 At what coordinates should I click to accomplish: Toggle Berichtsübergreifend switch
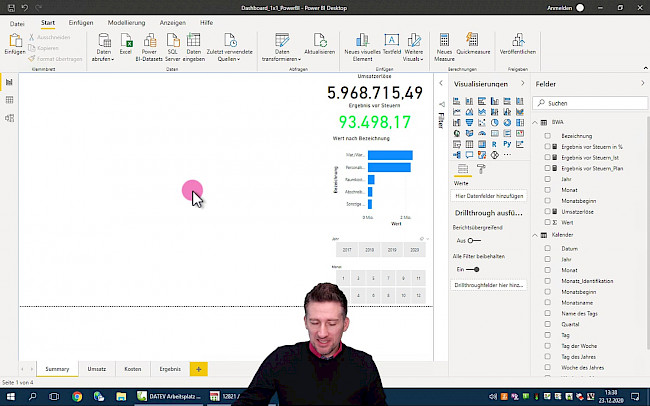click(473, 240)
